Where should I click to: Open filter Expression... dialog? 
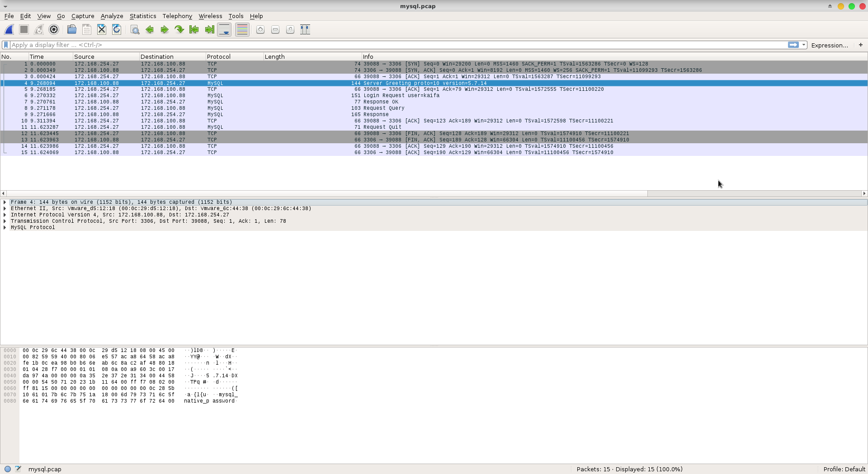830,45
